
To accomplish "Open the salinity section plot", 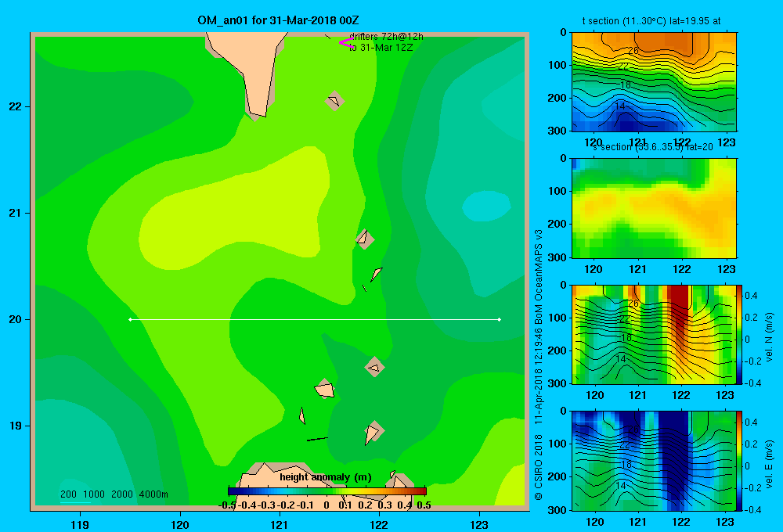I will (x=654, y=208).
